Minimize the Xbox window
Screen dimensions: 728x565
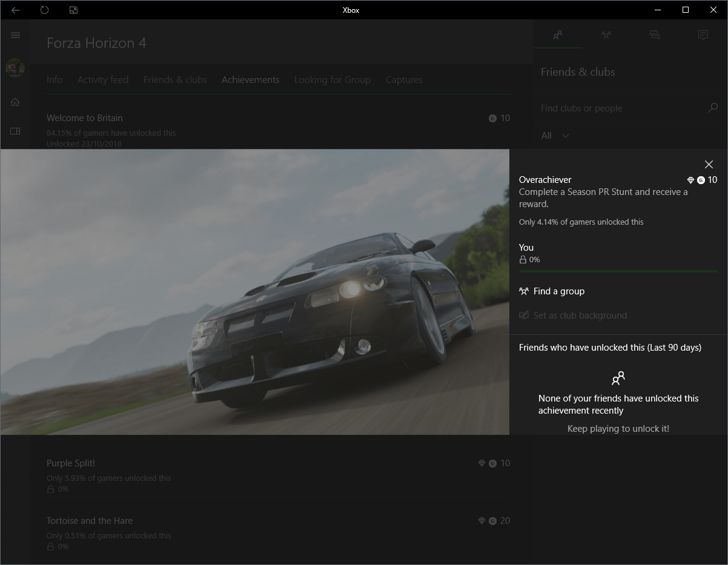(658, 10)
